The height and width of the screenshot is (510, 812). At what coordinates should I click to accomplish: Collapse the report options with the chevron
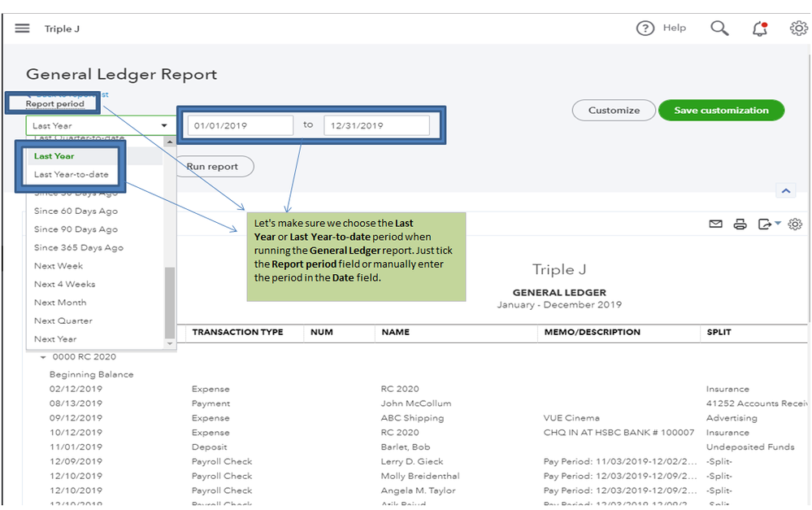click(785, 191)
